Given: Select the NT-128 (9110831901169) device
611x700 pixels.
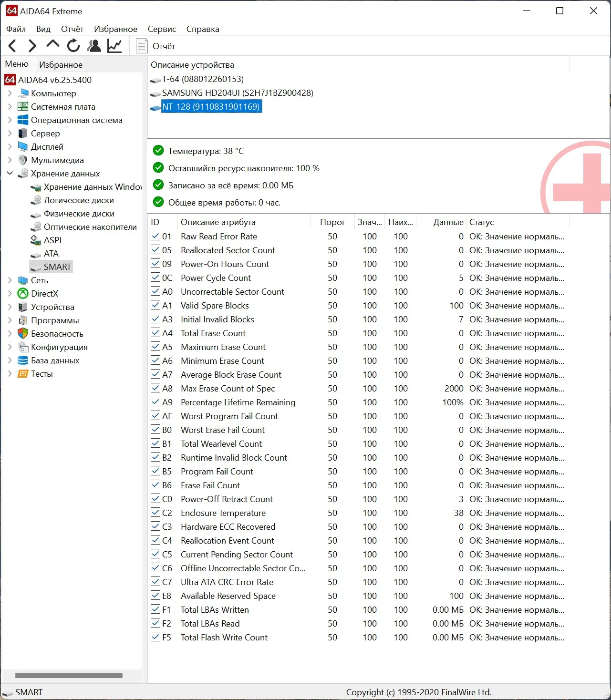Looking at the screenshot, I should [x=211, y=106].
